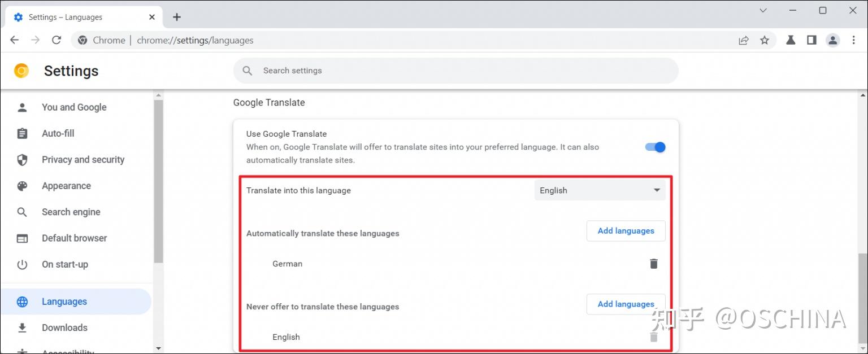This screenshot has width=868, height=354.
Task: Click the Privacy shield icon
Action: [x=22, y=160]
